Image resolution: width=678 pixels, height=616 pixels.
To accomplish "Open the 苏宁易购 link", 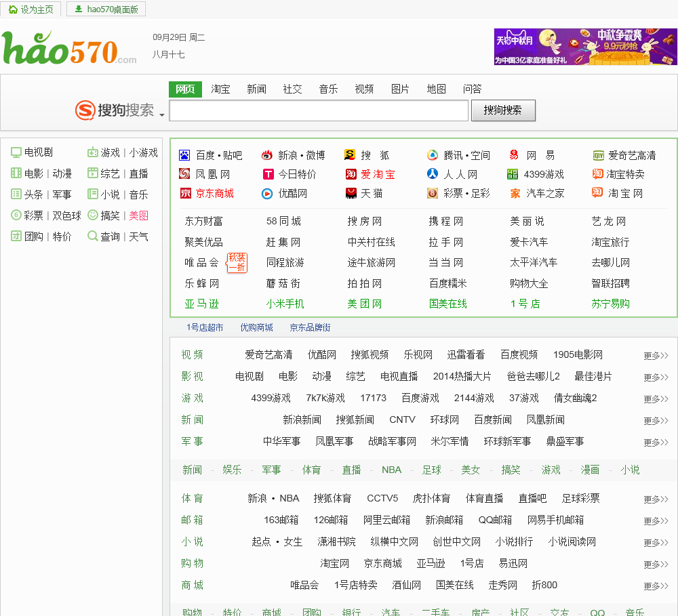I will pos(611,304).
